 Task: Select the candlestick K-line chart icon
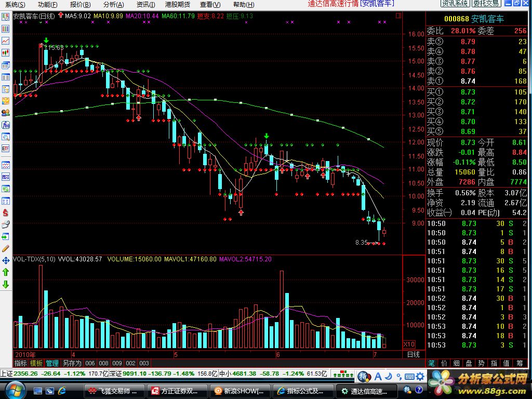click(5, 52)
